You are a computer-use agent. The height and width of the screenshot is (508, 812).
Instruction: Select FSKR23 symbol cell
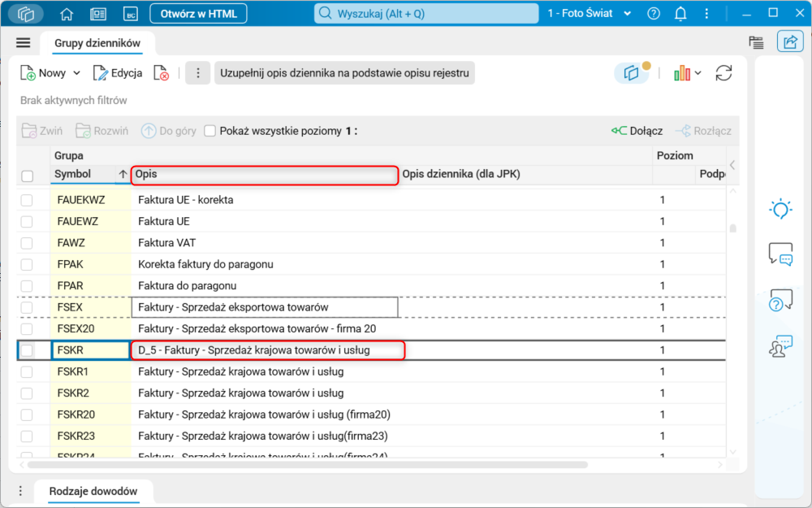tap(90, 436)
